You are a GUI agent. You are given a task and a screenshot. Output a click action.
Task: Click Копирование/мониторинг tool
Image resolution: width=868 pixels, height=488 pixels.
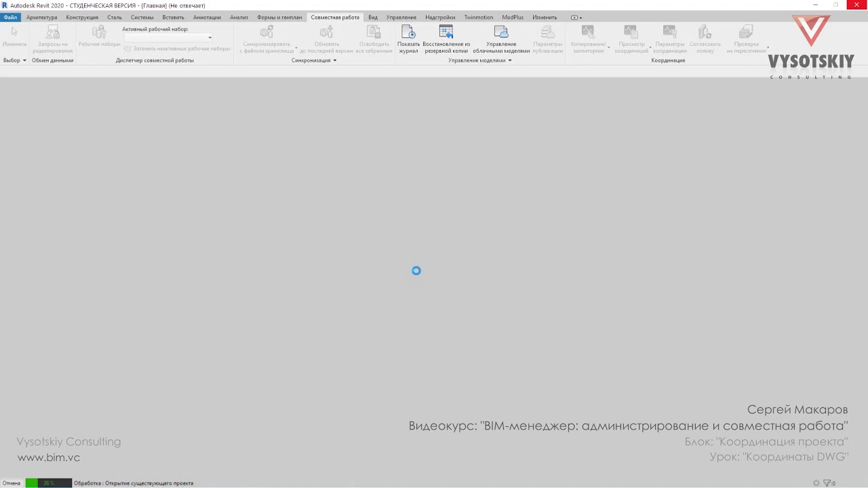pos(588,39)
